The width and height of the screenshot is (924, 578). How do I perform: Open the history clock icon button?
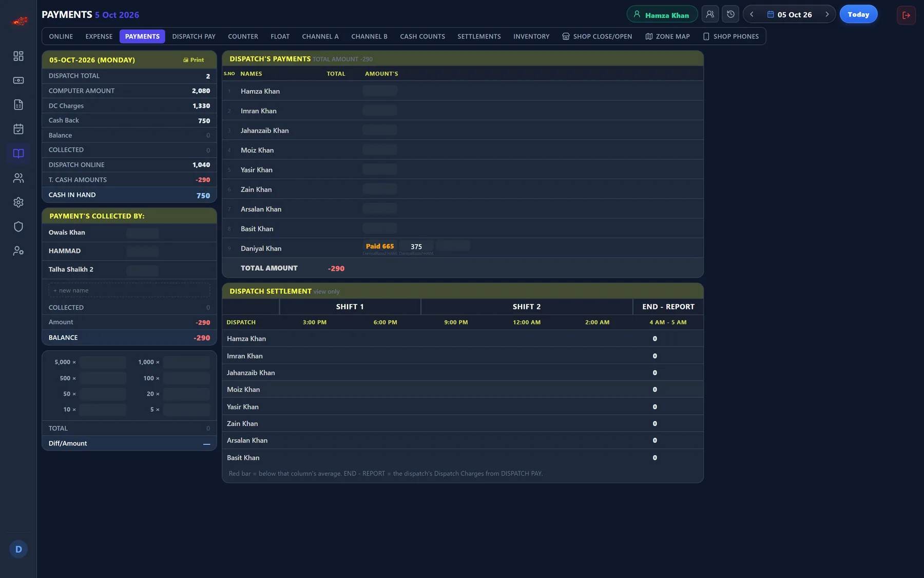coord(730,14)
